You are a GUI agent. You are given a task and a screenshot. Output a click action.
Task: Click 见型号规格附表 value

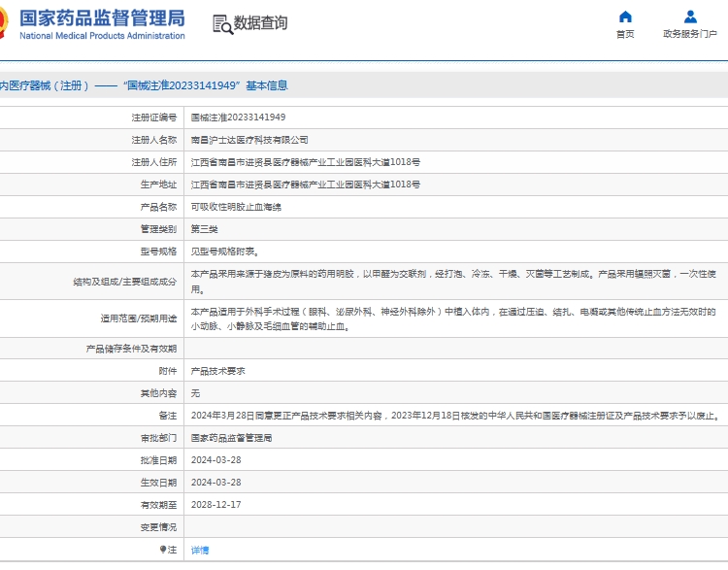click(x=225, y=251)
